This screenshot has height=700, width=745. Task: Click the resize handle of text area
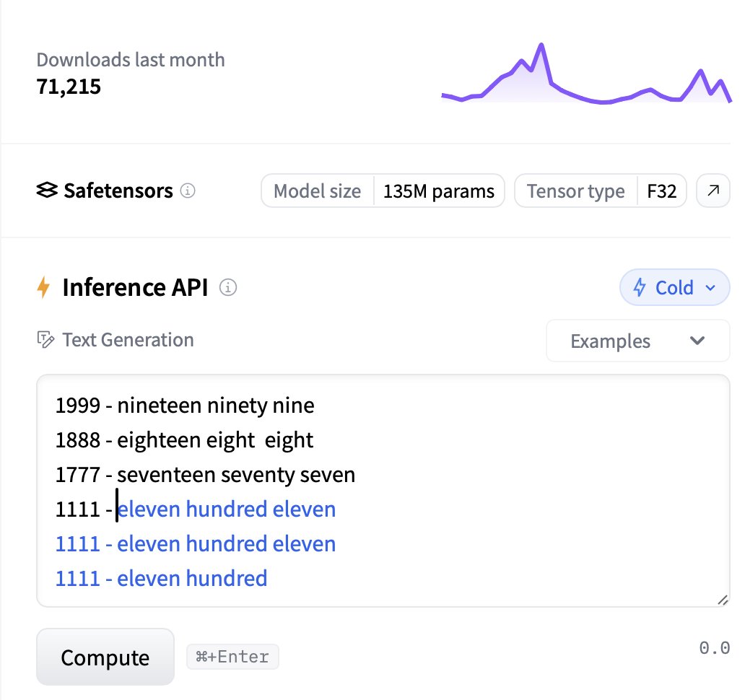coord(723,600)
